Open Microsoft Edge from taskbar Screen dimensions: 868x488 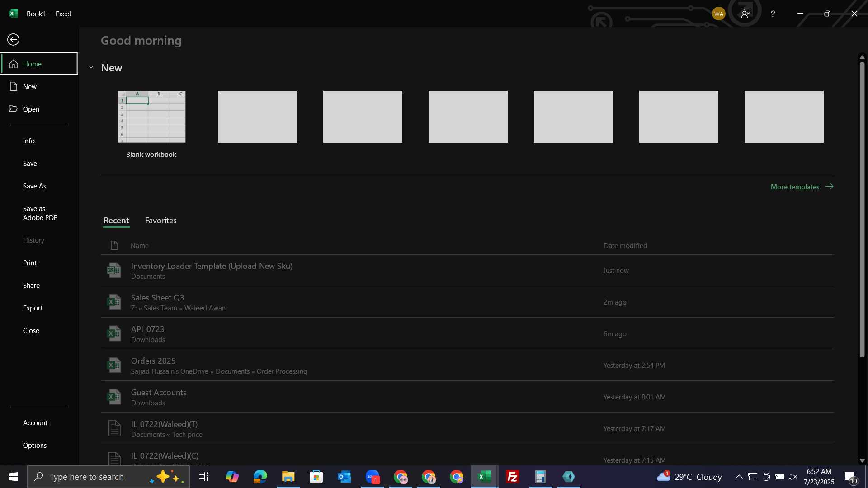(260, 477)
